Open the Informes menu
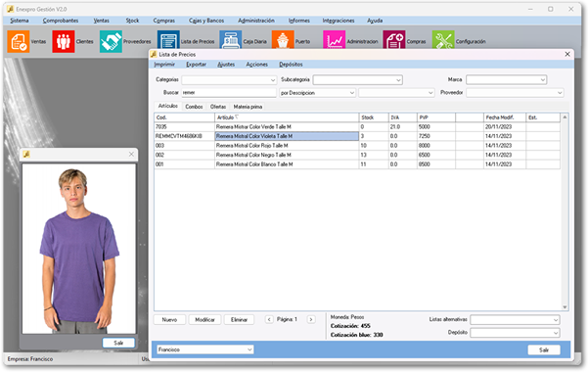Viewport: 588px width, 372px height. point(298,21)
